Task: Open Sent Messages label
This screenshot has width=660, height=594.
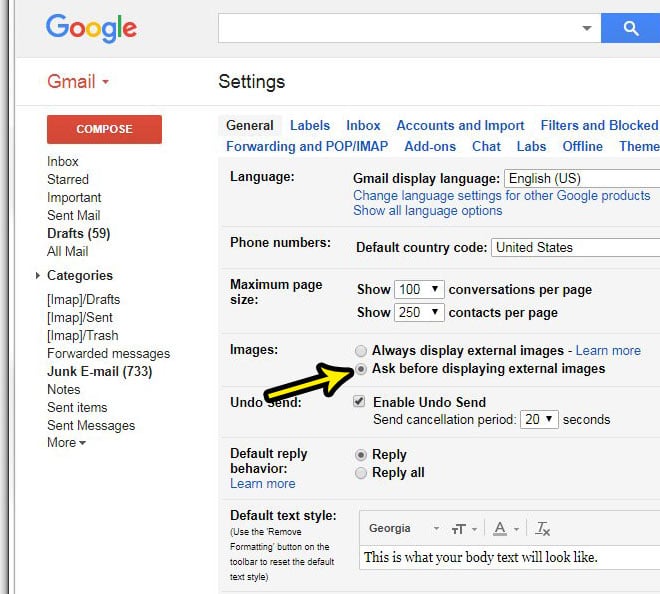Action: pos(91,426)
